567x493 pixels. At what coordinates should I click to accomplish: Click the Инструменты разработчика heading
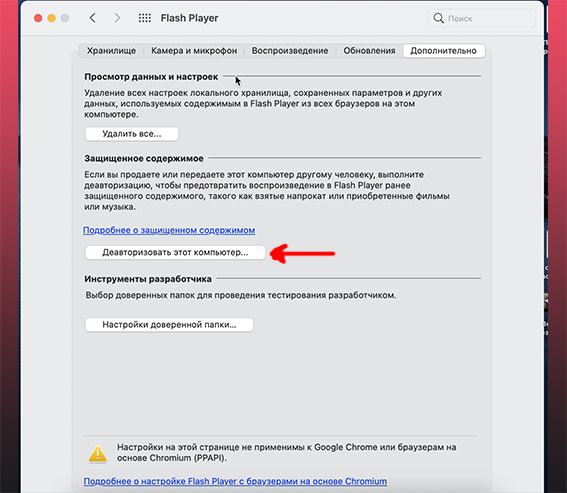pyautogui.click(x=148, y=279)
